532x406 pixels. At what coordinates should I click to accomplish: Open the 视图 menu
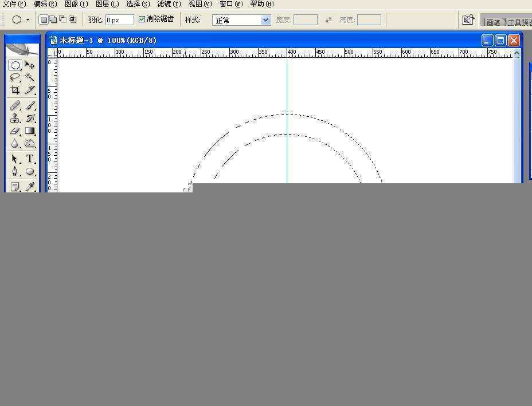[200, 4]
